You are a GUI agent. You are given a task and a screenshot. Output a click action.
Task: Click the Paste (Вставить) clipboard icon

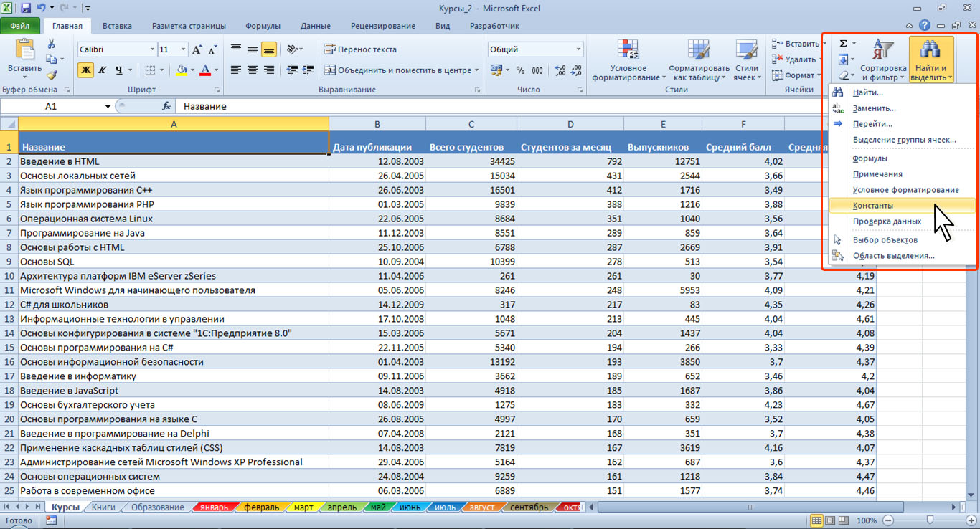click(24, 50)
